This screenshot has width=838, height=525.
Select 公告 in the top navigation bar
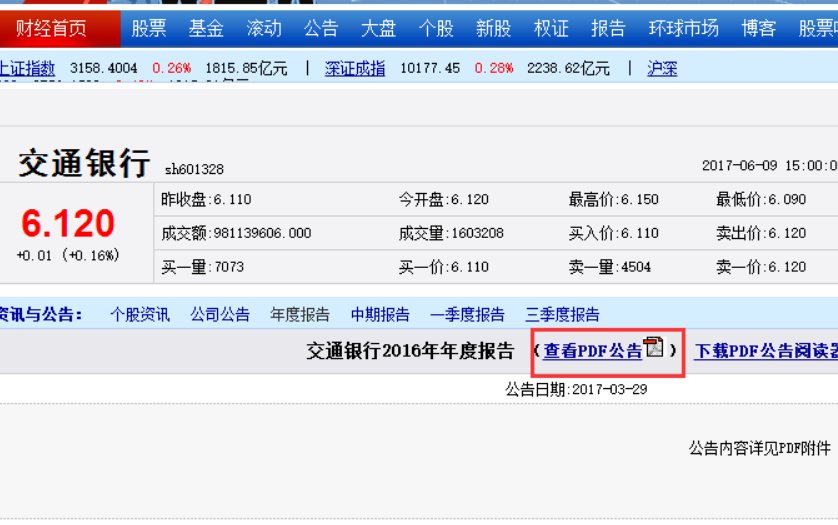321,28
